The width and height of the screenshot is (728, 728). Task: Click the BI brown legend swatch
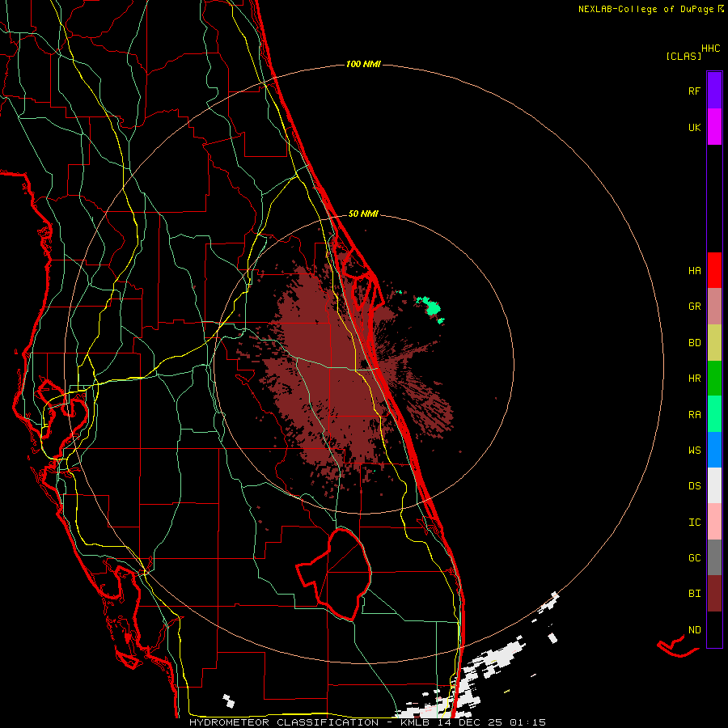pyautogui.click(x=714, y=594)
